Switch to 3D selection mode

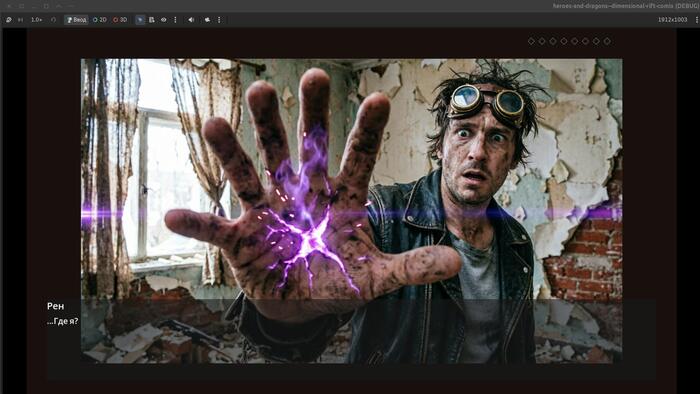(x=120, y=20)
